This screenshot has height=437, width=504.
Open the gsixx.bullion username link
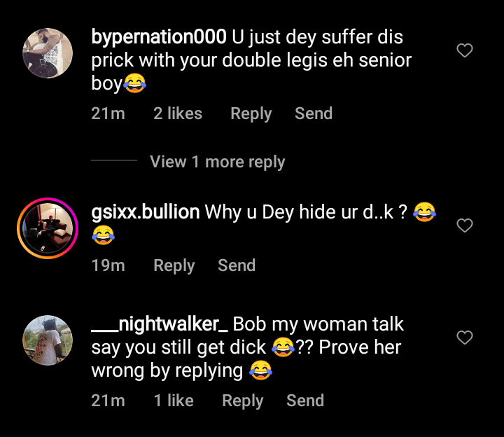(146, 212)
